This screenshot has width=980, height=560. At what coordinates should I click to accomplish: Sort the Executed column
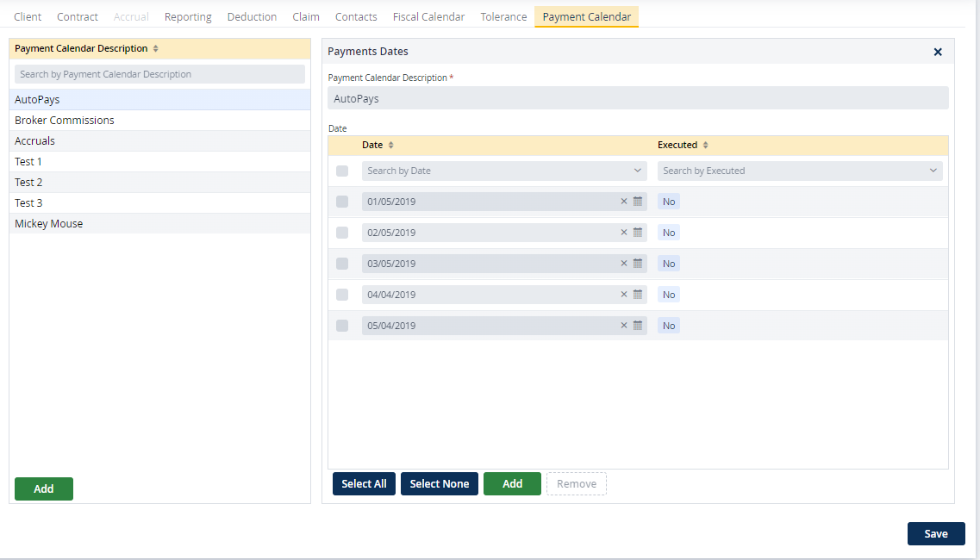pos(705,146)
